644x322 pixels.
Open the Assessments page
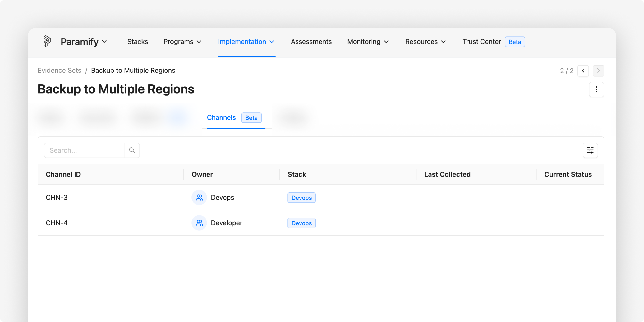click(311, 42)
